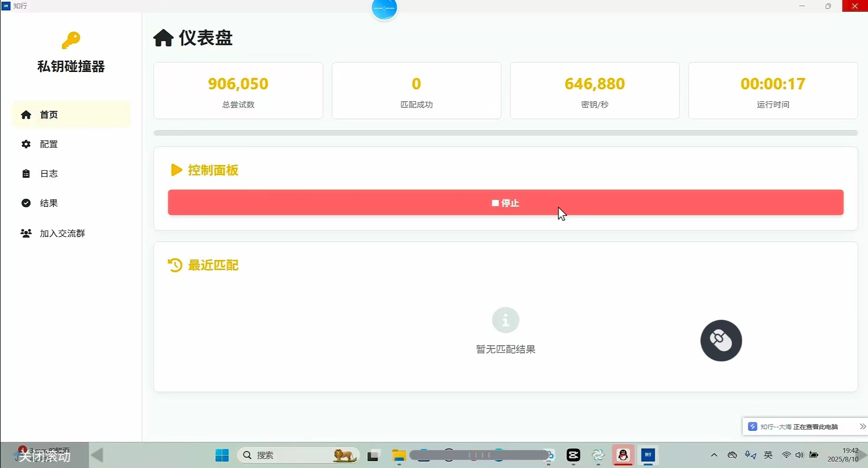
Task: Click the 结果 checkmark icon
Action: (26, 203)
